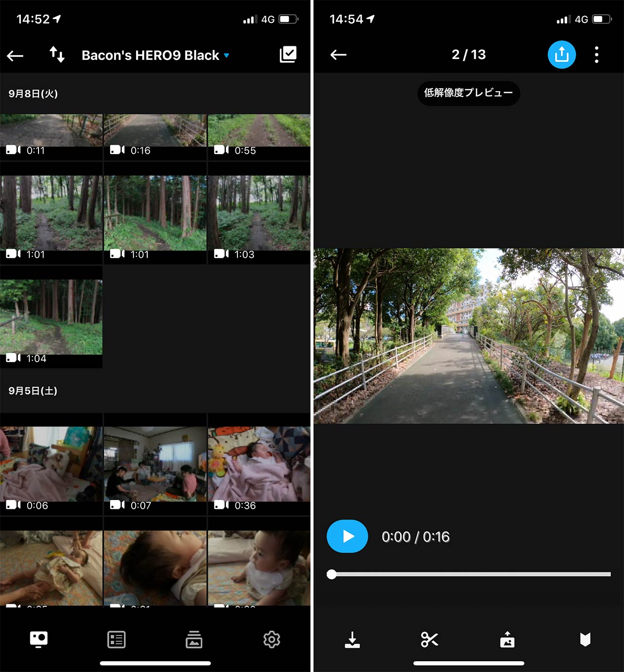Viewport: 624px width, 672px height.
Task: Grab a frame photo from video
Action: [x=507, y=640]
